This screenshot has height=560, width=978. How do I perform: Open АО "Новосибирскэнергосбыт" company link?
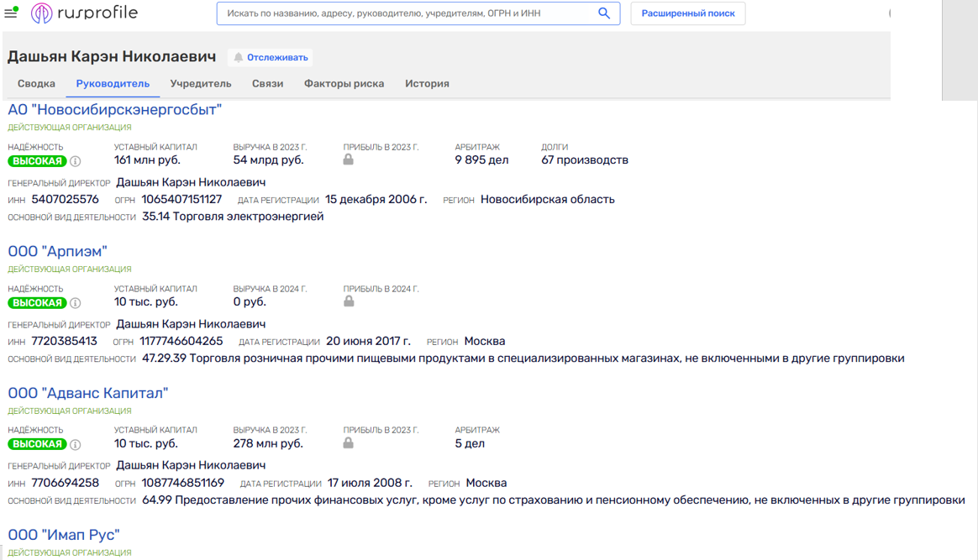[115, 110]
